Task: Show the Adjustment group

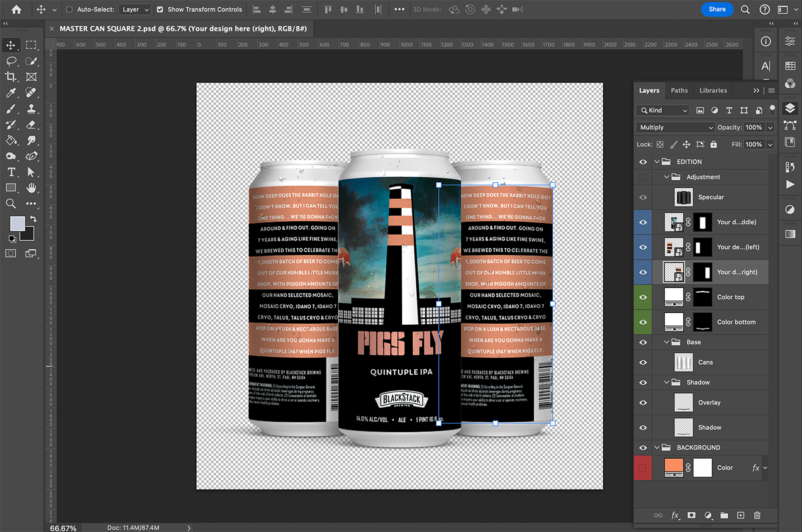Action: (x=643, y=177)
